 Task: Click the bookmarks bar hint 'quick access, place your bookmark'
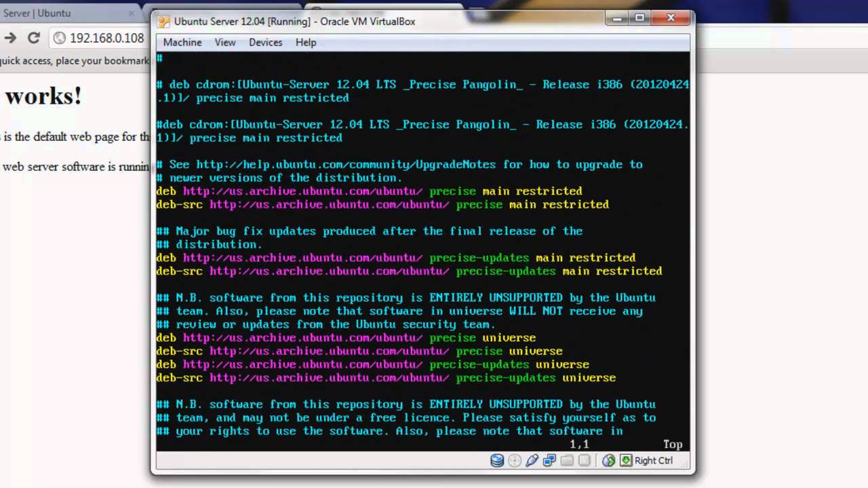point(75,61)
